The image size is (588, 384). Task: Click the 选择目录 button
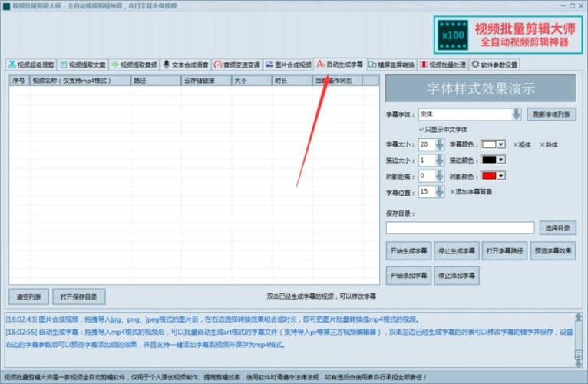(x=557, y=228)
